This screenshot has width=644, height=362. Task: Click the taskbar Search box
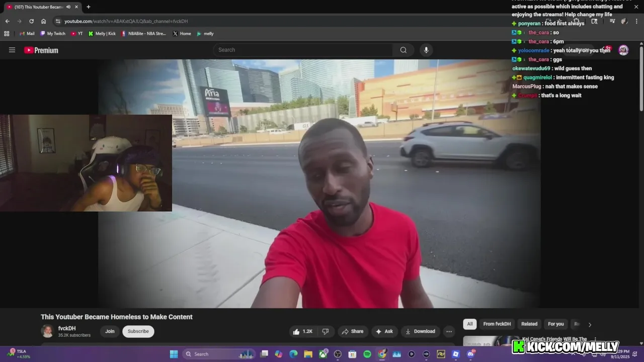click(219, 354)
